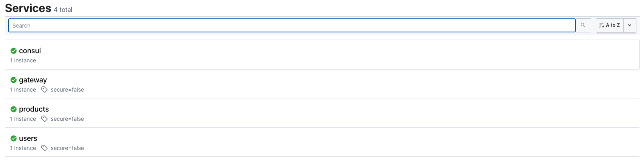Screen dimensions: 644x168
Task: Click the Services heading
Action: 28,8
